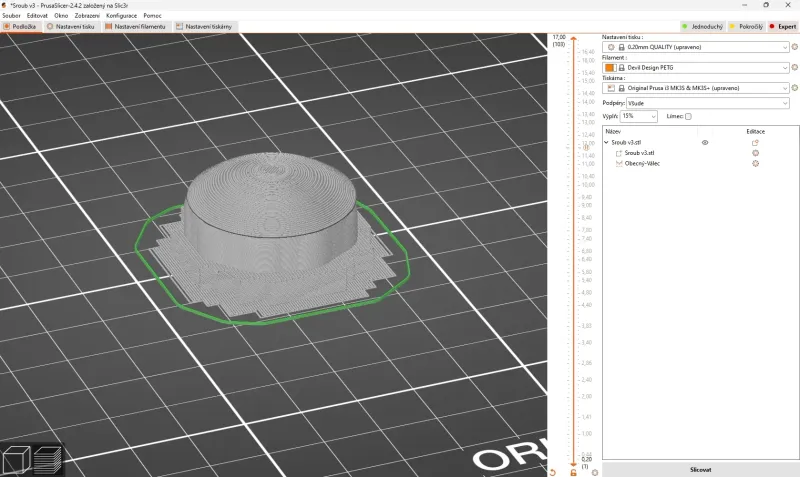Reset the layer slider with the undo arrow
This screenshot has height=477, width=800.
[x=552, y=472]
